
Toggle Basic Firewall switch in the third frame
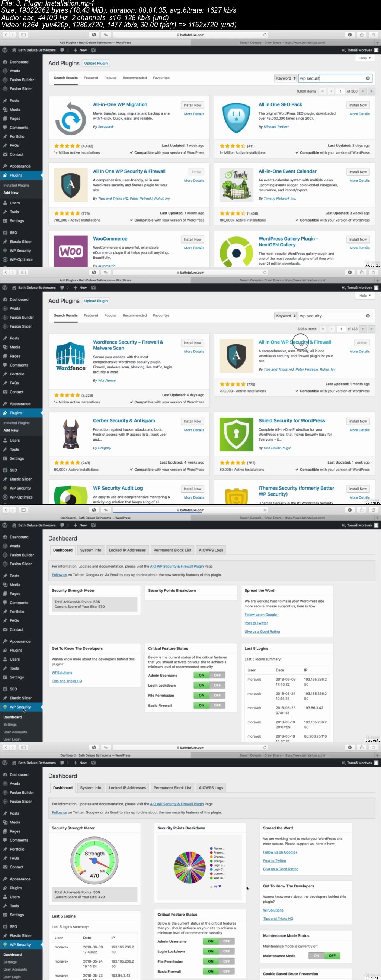(x=209, y=705)
